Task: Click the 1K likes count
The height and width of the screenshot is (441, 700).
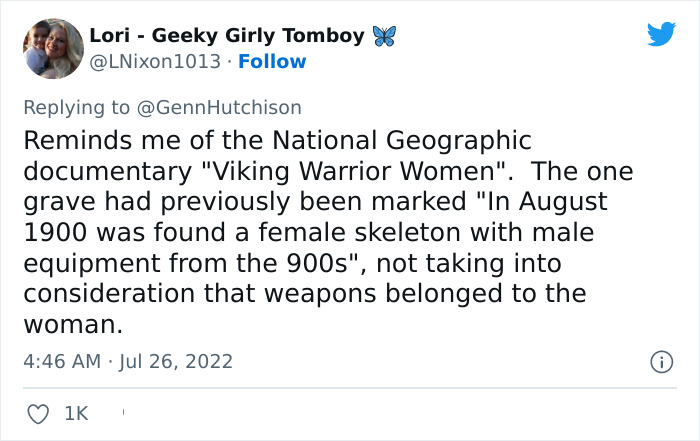Action: coord(77,412)
